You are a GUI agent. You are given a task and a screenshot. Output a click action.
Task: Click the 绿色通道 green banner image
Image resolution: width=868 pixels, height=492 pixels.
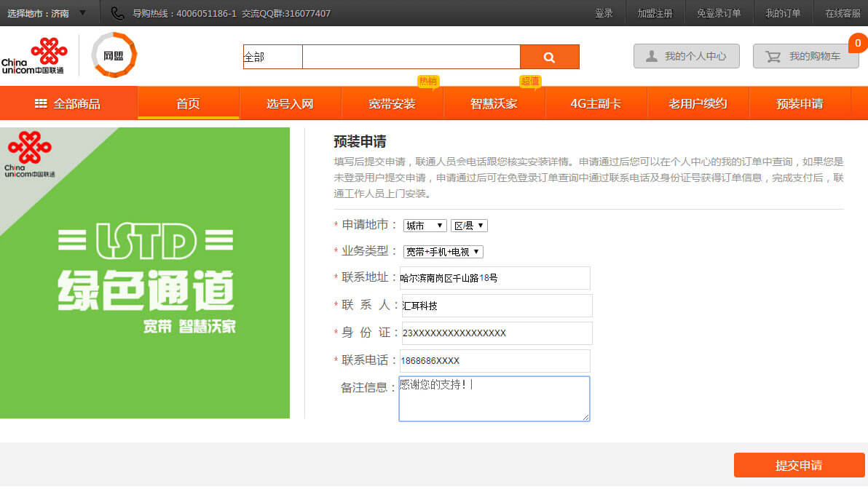pos(145,273)
